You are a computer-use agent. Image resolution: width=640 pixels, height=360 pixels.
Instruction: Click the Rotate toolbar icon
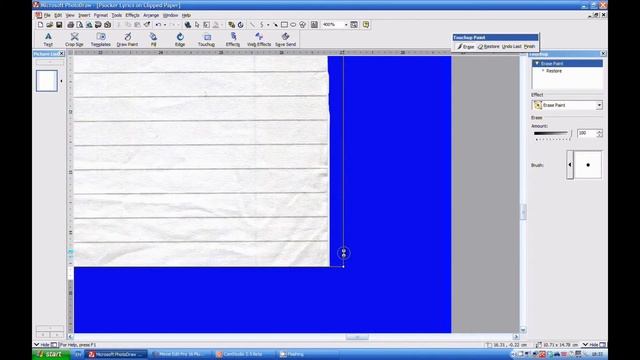240,25
